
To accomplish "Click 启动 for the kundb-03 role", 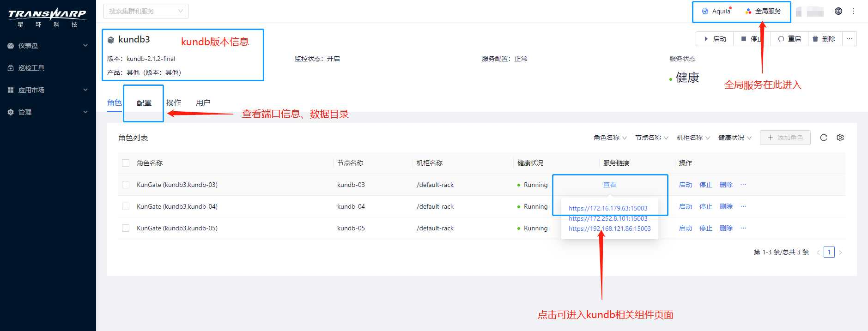I will (x=686, y=185).
